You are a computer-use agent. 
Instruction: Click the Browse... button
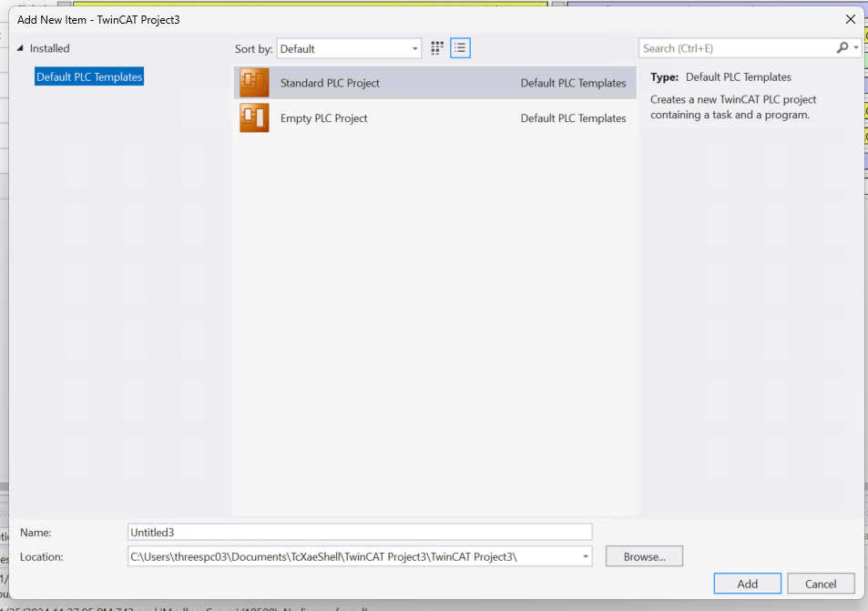coord(644,556)
